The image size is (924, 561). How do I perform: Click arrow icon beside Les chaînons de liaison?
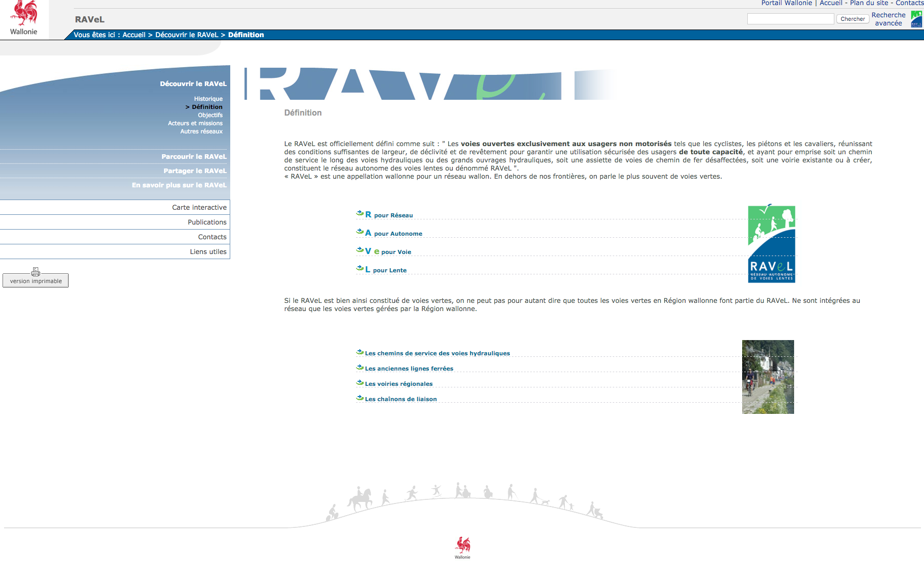click(360, 398)
